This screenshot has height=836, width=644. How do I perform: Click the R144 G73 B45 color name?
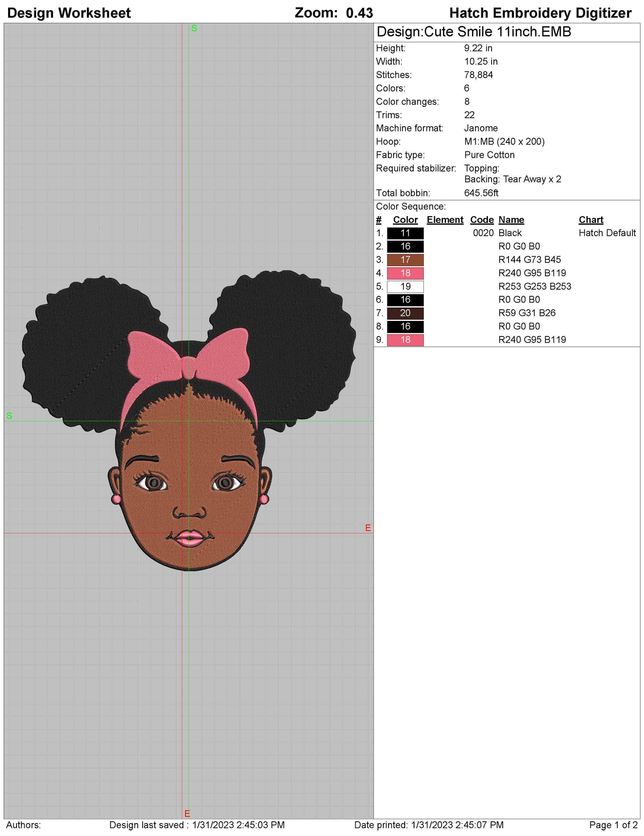(529, 260)
